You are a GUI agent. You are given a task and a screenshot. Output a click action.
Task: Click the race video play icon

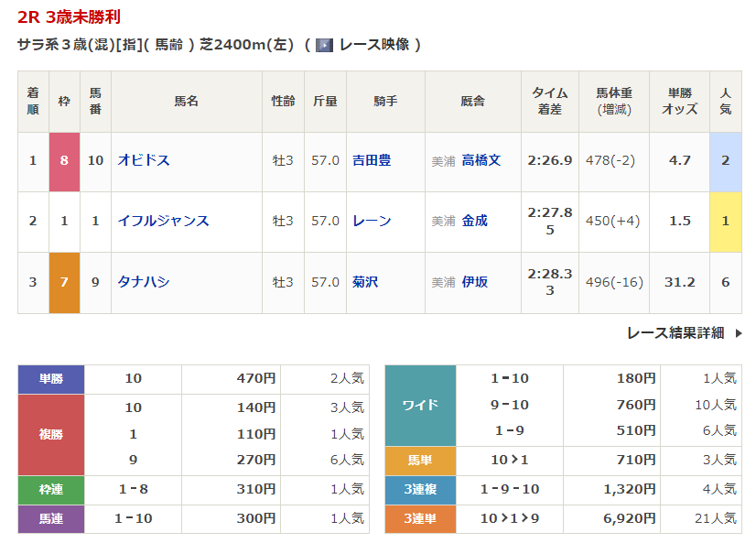tap(324, 45)
